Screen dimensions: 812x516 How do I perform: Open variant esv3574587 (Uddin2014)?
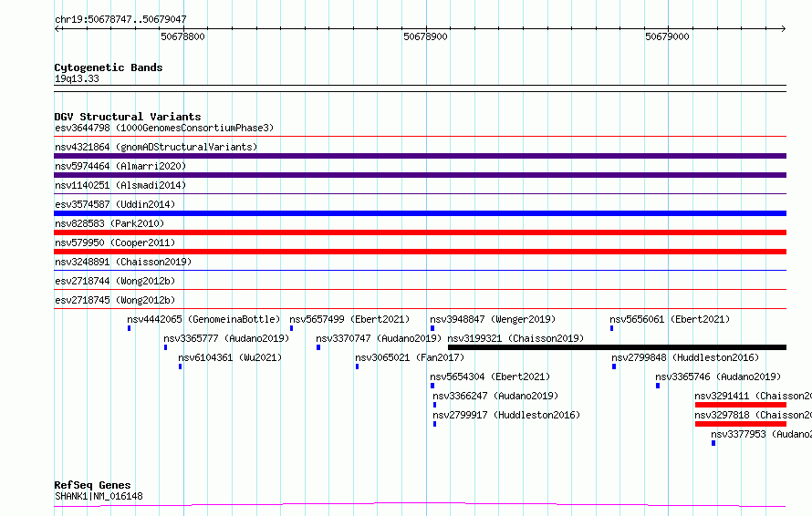pos(115,204)
